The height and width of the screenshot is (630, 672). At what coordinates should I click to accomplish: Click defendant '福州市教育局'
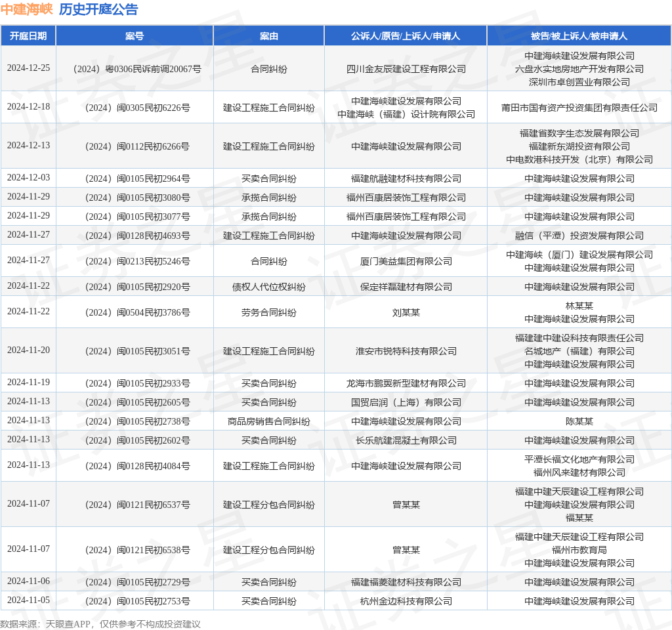pos(579,550)
